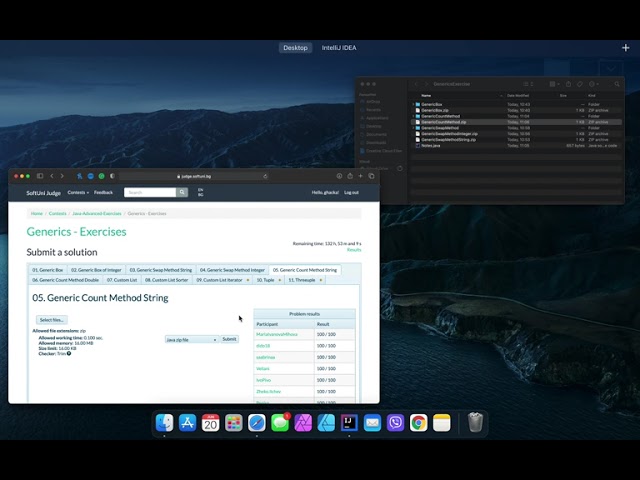This screenshot has width=640, height=480.
Task: Go forward in Safari history
Action: click(62, 176)
